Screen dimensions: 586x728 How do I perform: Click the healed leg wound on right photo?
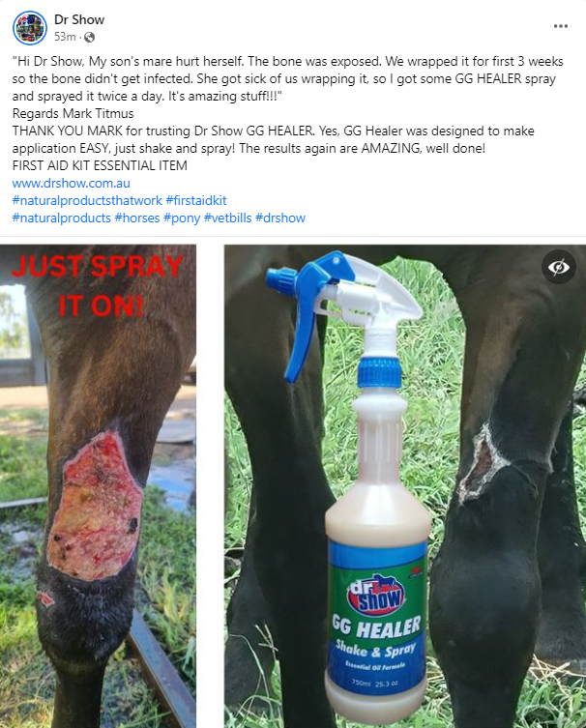tap(483, 464)
